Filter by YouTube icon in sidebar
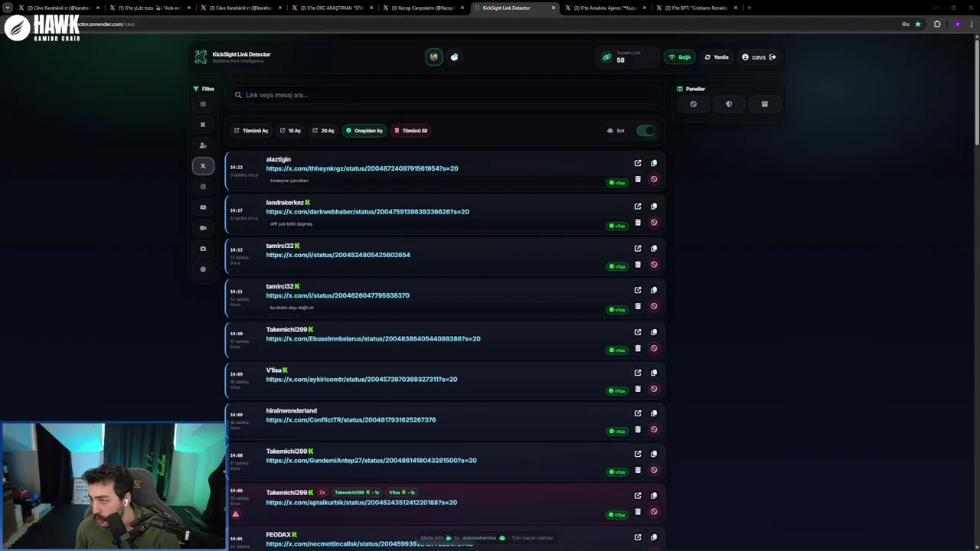This screenshot has width=980, height=551. pos(203,207)
